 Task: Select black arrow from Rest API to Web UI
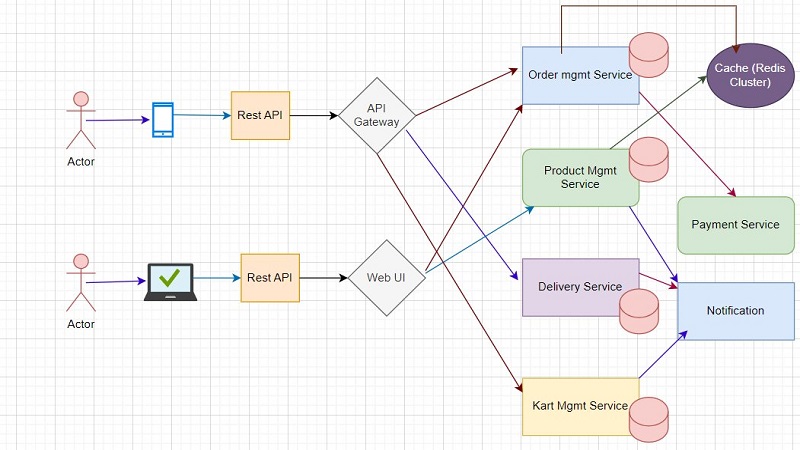(x=323, y=278)
